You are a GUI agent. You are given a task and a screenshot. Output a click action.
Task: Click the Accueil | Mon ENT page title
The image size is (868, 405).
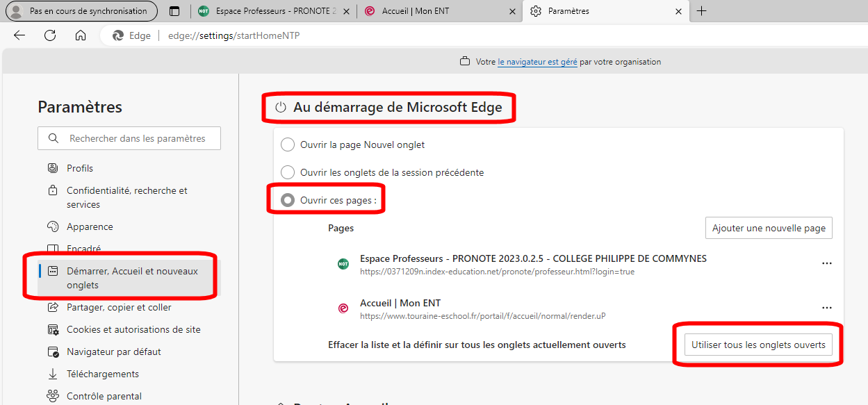[x=400, y=303]
